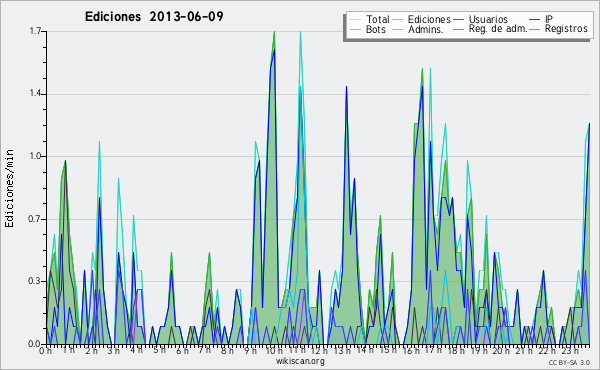
Task: Click the '14 h' x-axis label
Action: click(365, 351)
